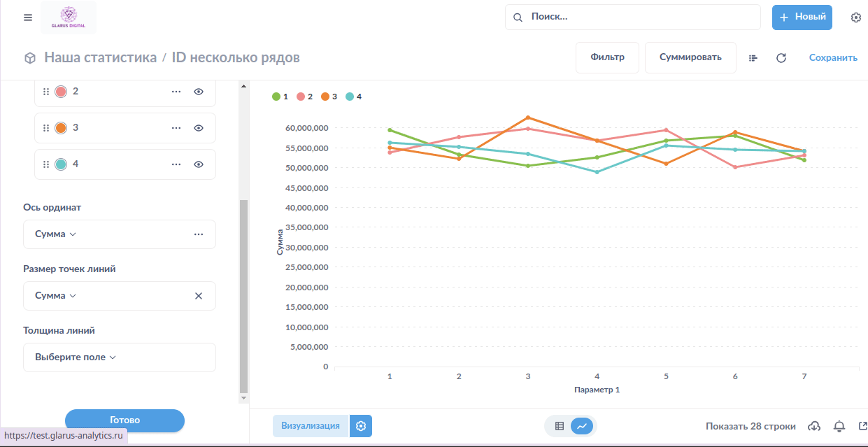Viewport: 868px width, 447px height.
Task: Click the download results cloud icon
Action: click(814, 426)
